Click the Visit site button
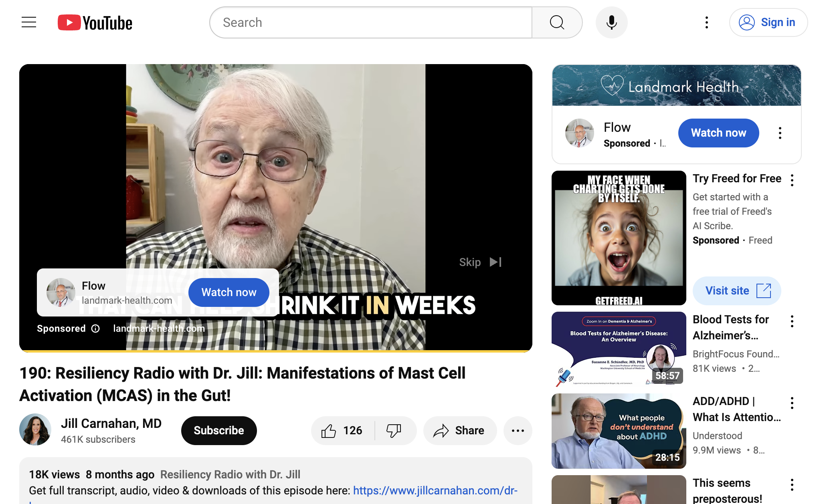The image size is (821, 504). coord(737,291)
